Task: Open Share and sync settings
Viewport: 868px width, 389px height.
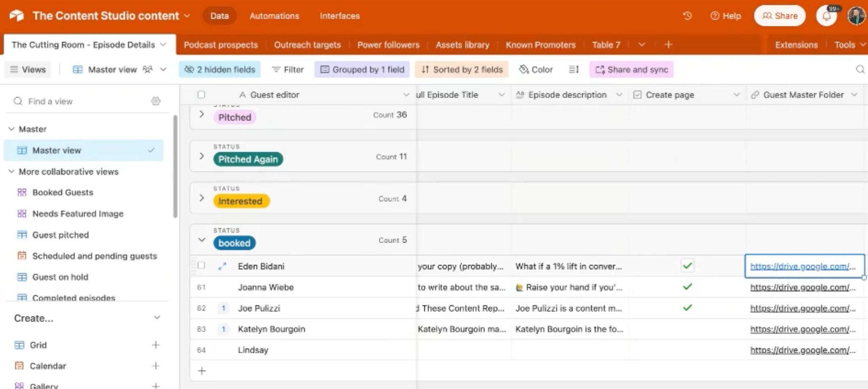Action: [631, 69]
